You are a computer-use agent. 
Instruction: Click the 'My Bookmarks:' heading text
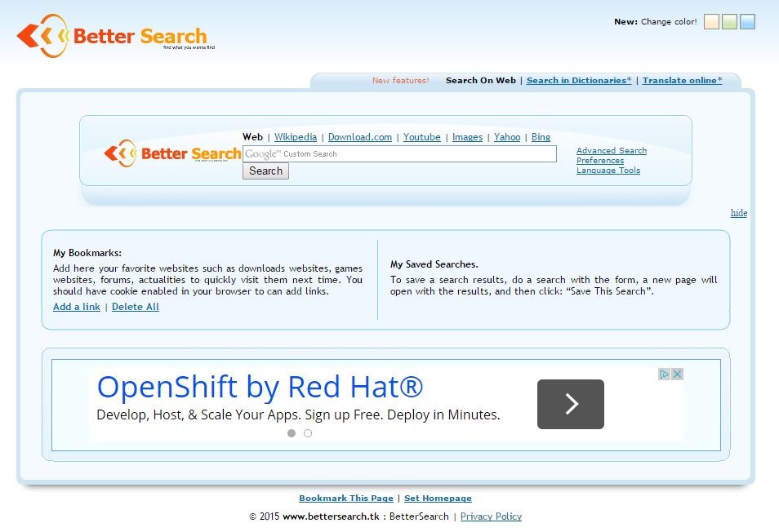(x=87, y=253)
